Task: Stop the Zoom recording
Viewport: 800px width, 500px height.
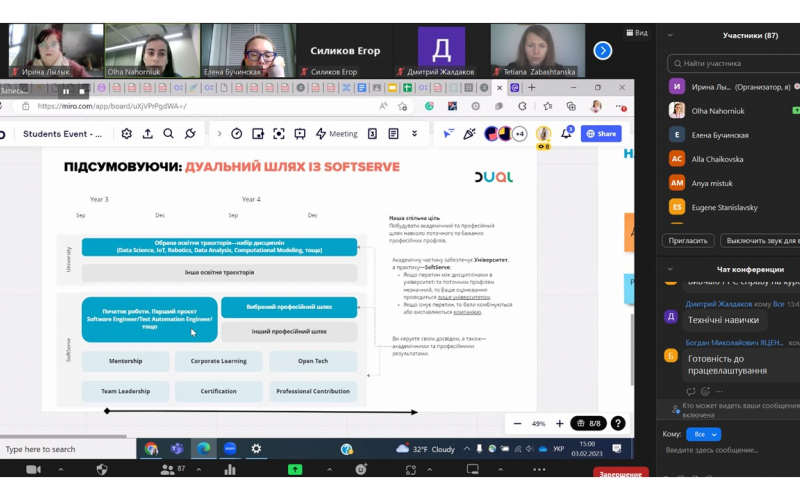Action: point(82,91)
